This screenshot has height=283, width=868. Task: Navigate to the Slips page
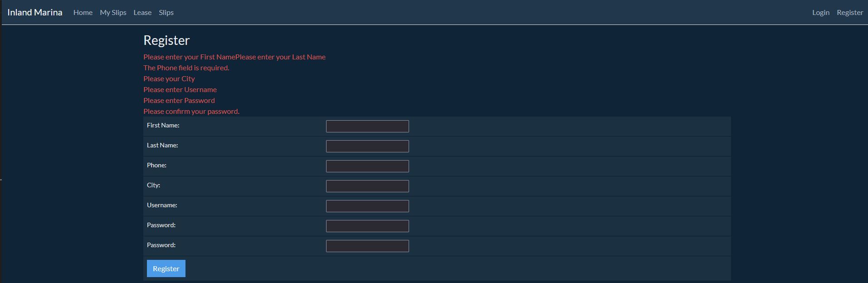click(166, 12)
